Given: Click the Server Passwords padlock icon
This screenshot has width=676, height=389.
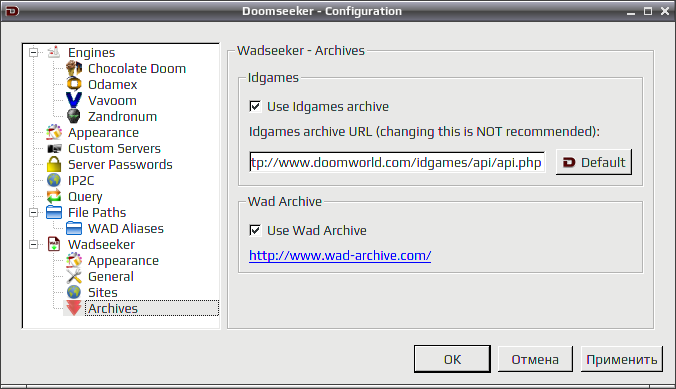Looking at the screenshot, I should coord(54,164).
